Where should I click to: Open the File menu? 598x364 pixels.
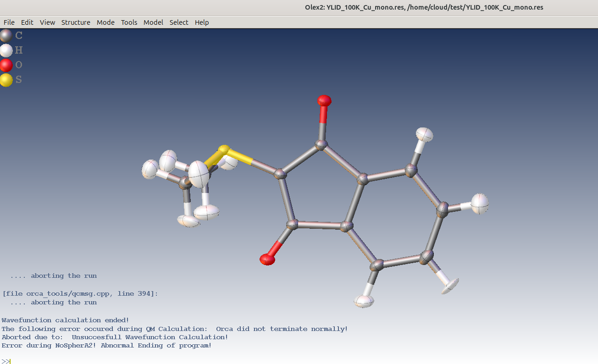coord(9,22)
